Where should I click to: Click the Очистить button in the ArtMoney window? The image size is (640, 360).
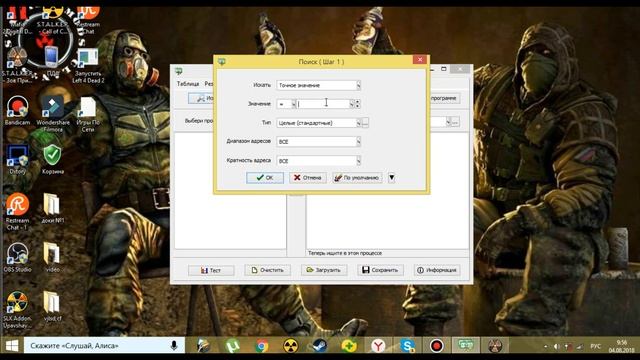pos(267,270)
